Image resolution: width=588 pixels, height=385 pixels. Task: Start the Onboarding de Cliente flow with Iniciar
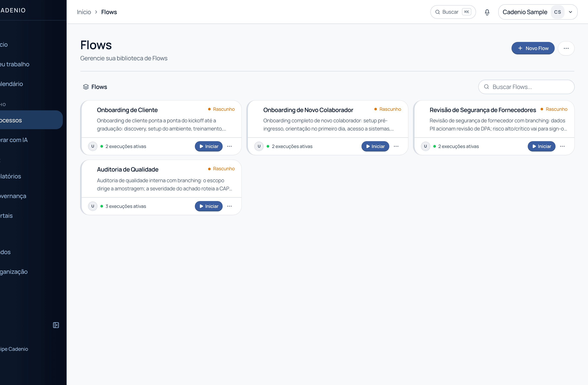[209, 146]
